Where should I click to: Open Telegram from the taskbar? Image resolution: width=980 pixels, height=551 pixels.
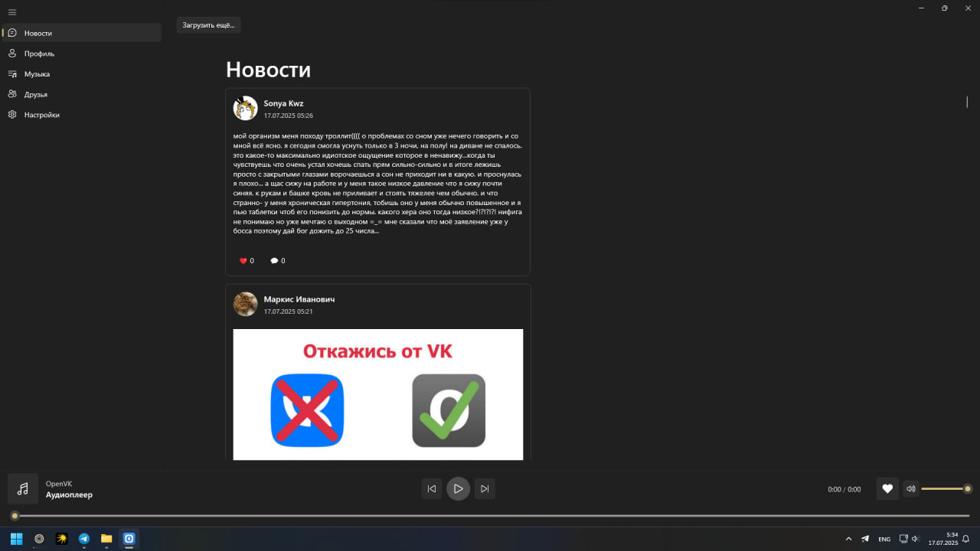(84, 539)
